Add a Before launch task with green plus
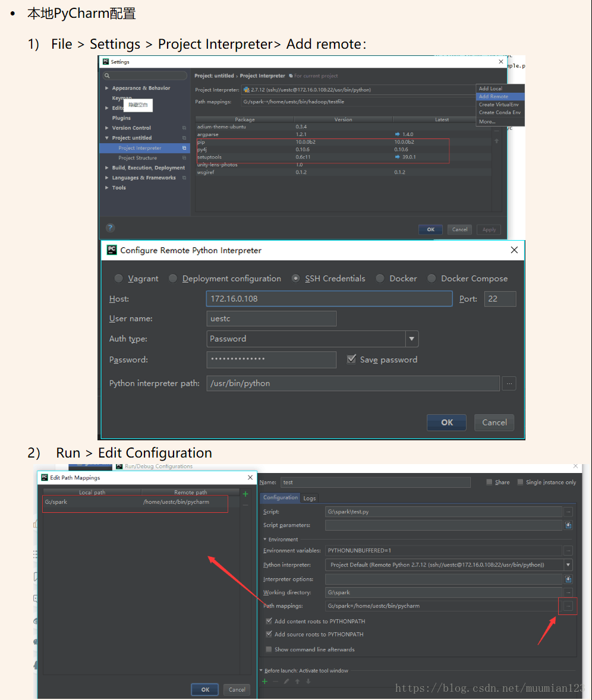Image resolution: width=592 pixels, height=700 pixels. coord(264,681)
